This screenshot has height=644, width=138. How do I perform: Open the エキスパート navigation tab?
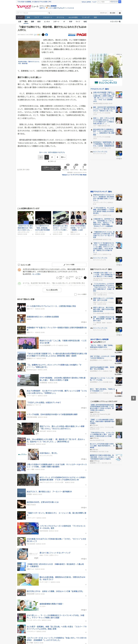(48, 17)
